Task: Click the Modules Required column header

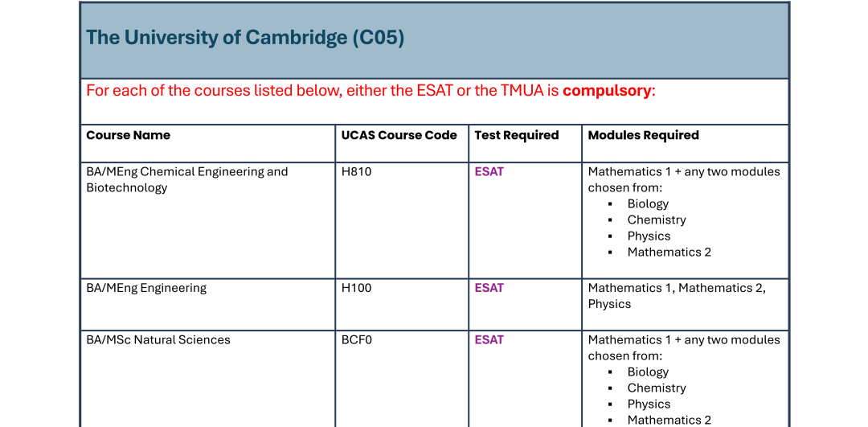Action: (x=643, y=135)
